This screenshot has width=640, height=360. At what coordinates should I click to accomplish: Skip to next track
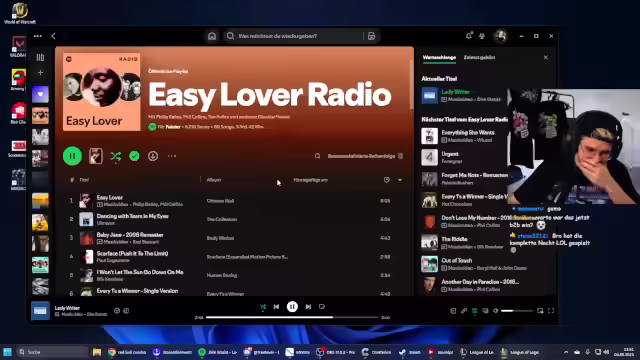(x=308, y=307)
